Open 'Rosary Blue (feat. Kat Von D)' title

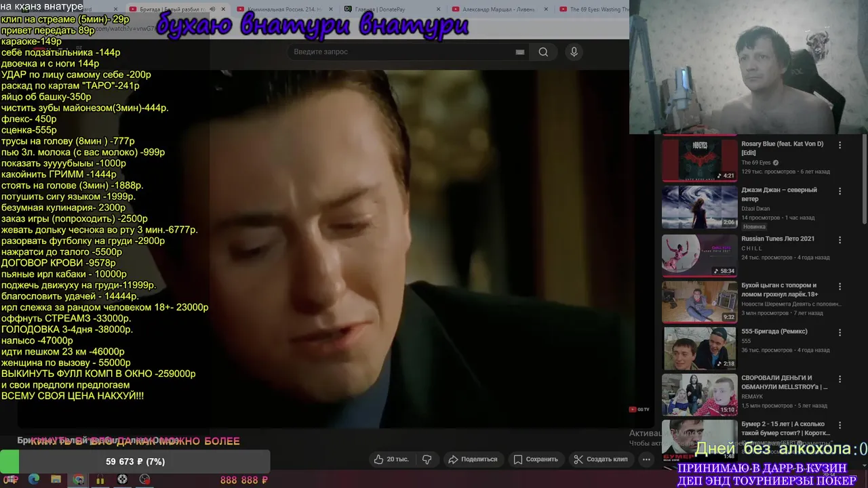tap(782, 148)
